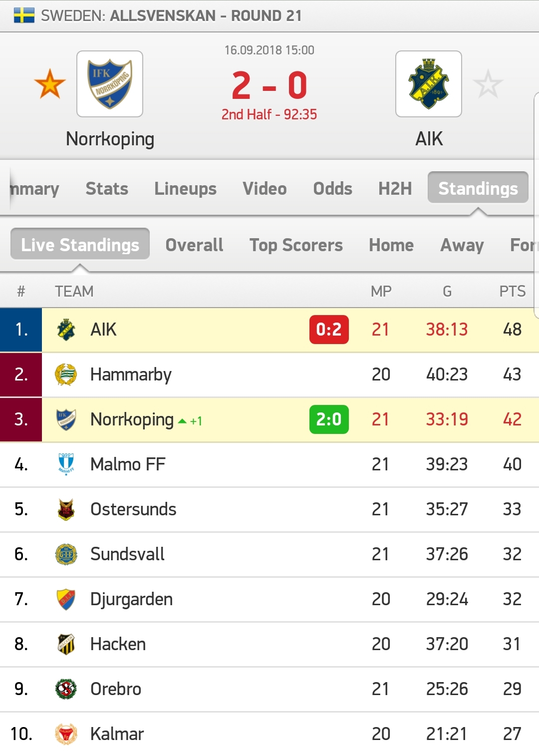Click the green 2:0 live score badge

329,419
